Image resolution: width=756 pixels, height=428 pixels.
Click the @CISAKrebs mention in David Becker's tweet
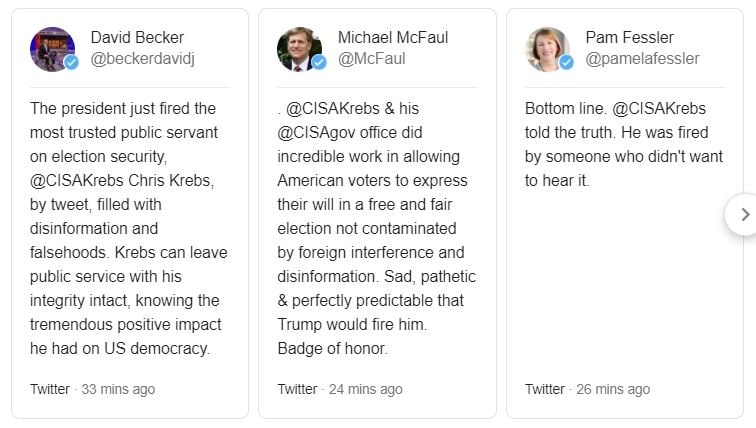pyautogui.click(x=77, y=181)
